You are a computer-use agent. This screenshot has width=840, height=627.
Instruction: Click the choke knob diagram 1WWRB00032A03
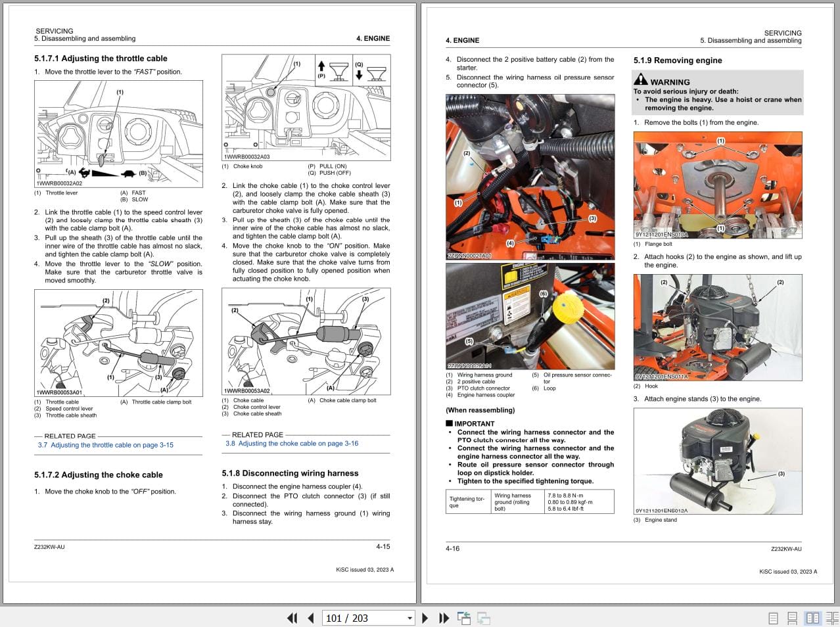pos(306,107)
